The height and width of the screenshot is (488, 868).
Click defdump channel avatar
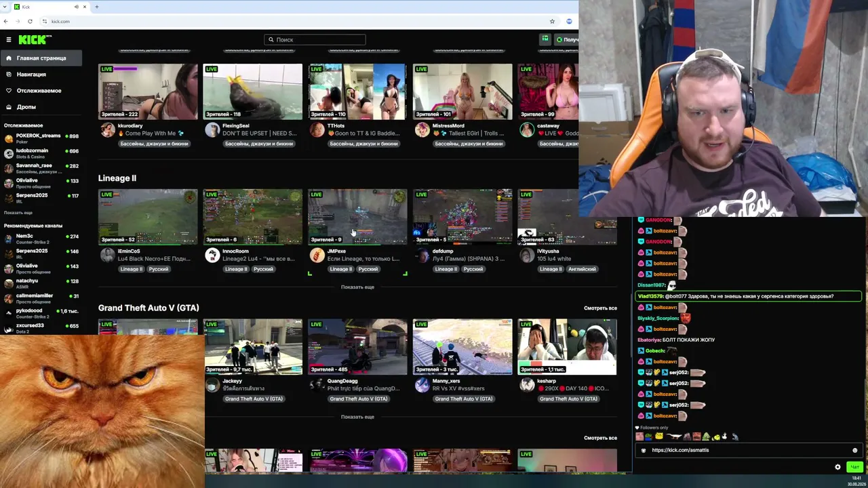(x=422, y=255)
